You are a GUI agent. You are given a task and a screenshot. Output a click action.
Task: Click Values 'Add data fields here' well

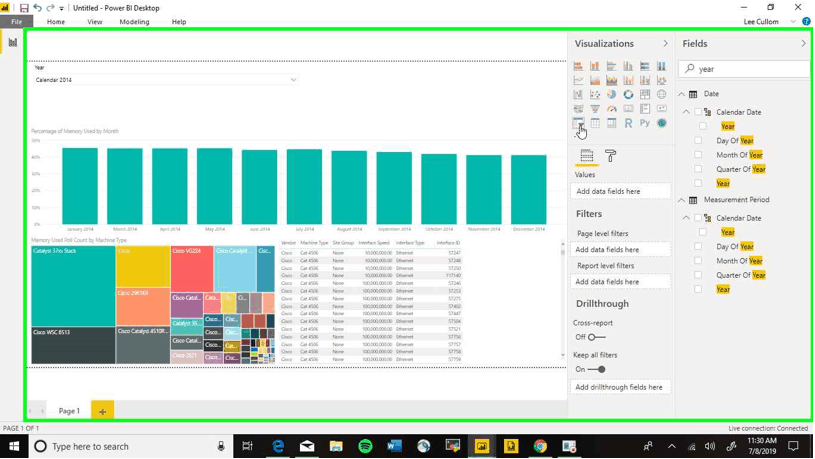pyautogui.click(x=620, y=191)
